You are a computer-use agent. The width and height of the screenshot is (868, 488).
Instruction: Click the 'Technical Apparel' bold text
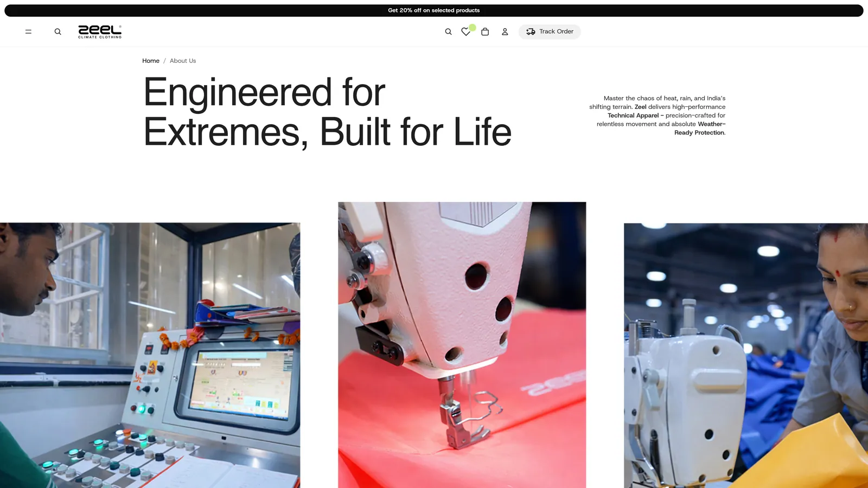coord(633,115)
